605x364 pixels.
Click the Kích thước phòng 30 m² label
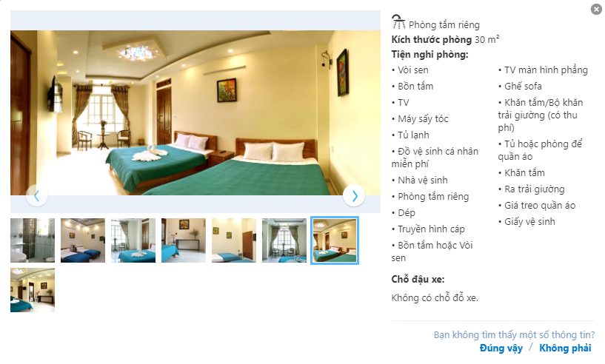click(445, 40)
